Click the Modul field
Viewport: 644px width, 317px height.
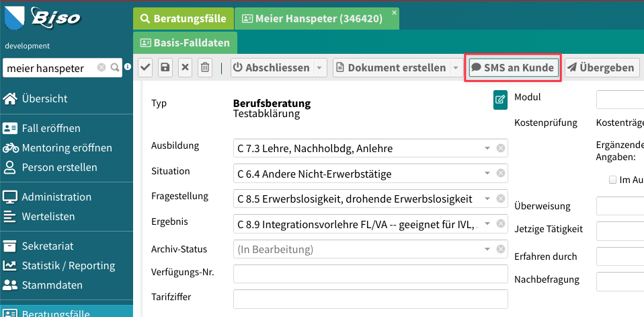point(620,100)
